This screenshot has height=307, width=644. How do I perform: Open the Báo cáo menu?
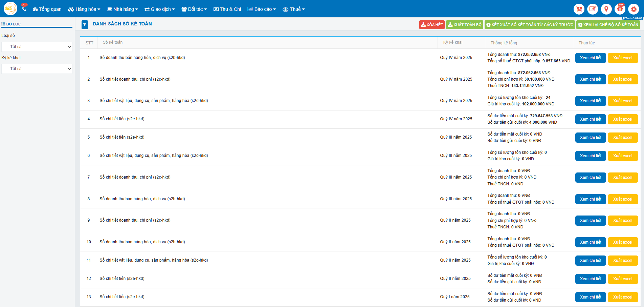tap(262, 9)
